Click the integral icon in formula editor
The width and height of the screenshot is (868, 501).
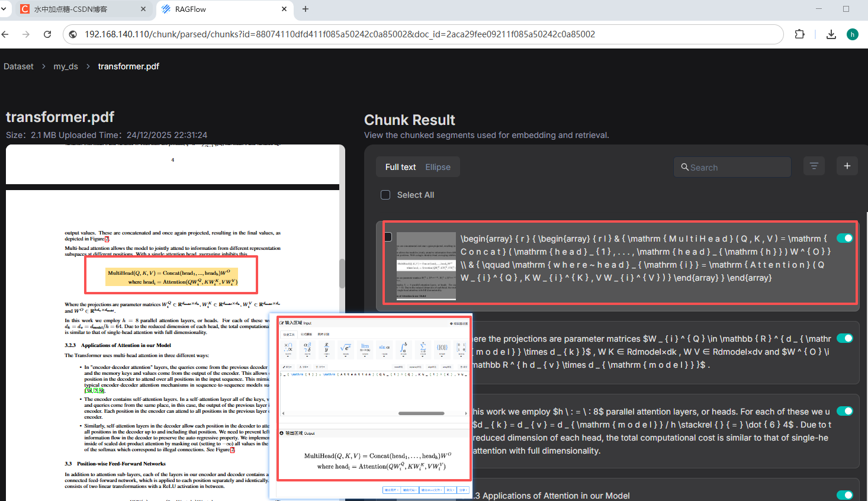(x=404, y=350)
